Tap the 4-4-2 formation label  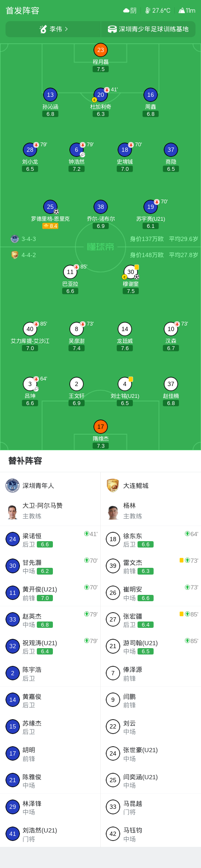point(29,255)
